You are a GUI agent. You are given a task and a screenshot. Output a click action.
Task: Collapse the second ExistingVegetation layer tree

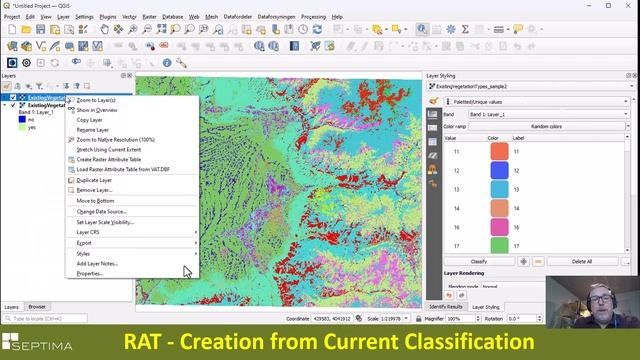pyautogui.click(x=5, y=105)
